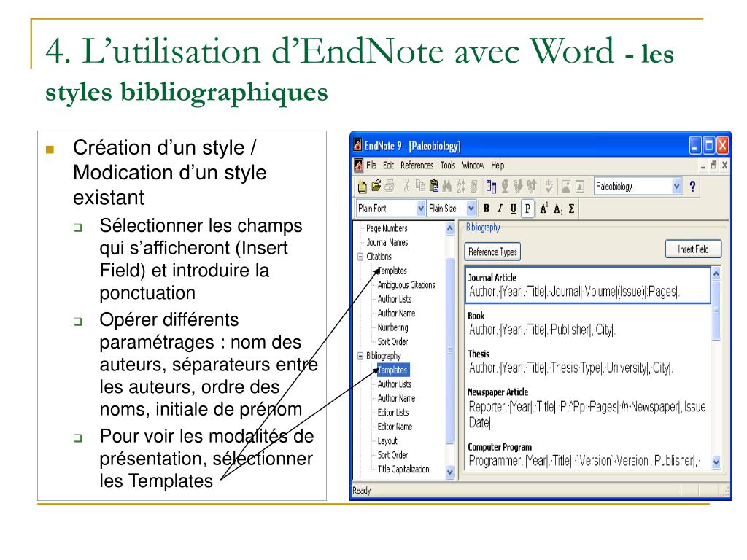Click the insert picture icon

pyautogui.click(x=566, y=186)
